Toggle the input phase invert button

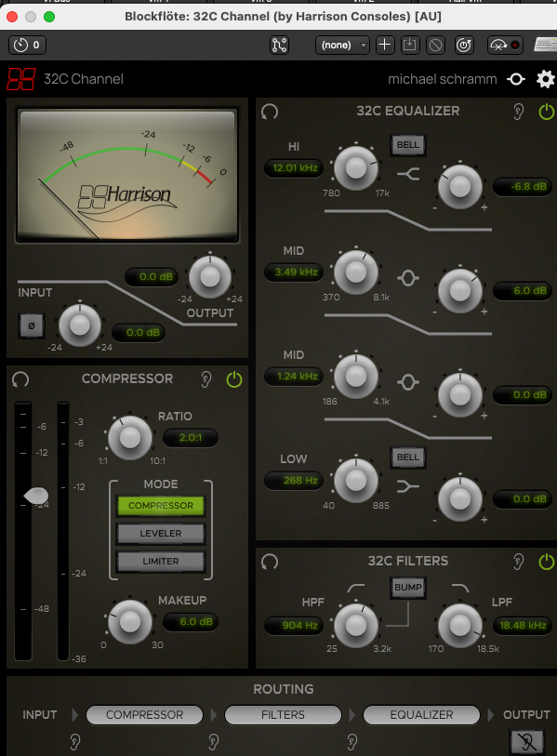click(32, 325)
